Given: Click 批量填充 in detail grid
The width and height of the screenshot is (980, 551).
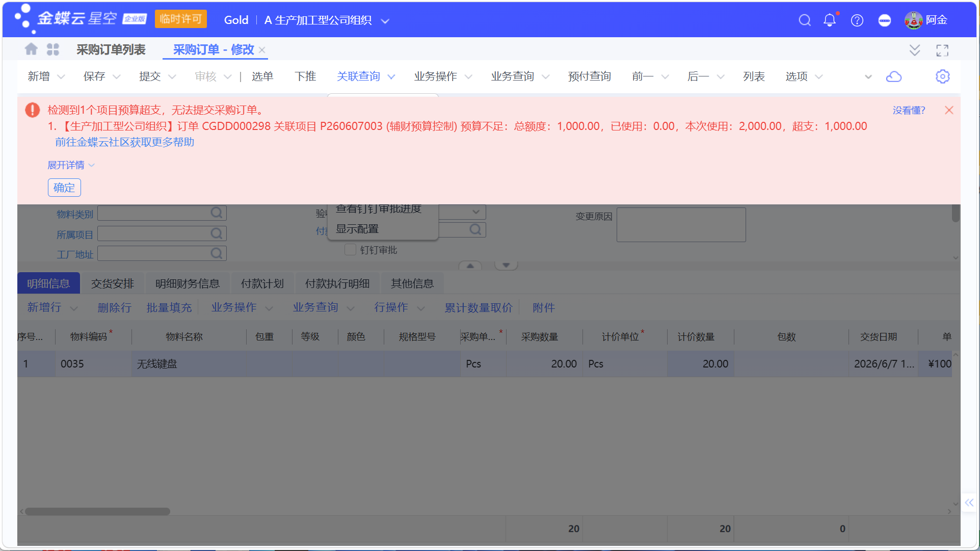Looking at the screenshot, I should coord(169,308).
